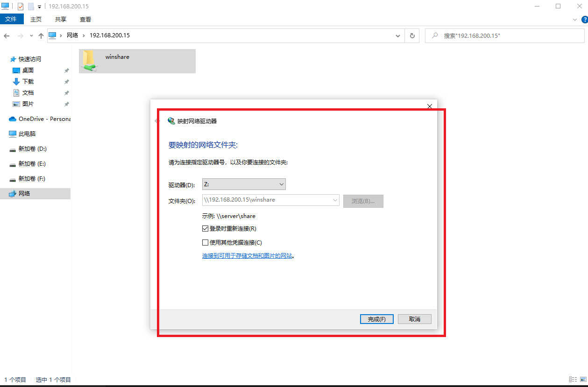588x387 pixels.
Task: Expand the address bar history dropdown
Action: [398, 35]
